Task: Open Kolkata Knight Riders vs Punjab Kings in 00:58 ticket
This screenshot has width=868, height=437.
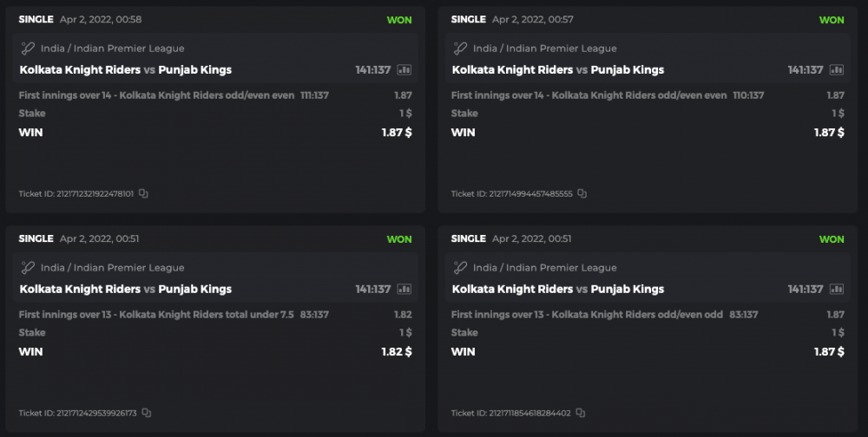Action: 126,70
